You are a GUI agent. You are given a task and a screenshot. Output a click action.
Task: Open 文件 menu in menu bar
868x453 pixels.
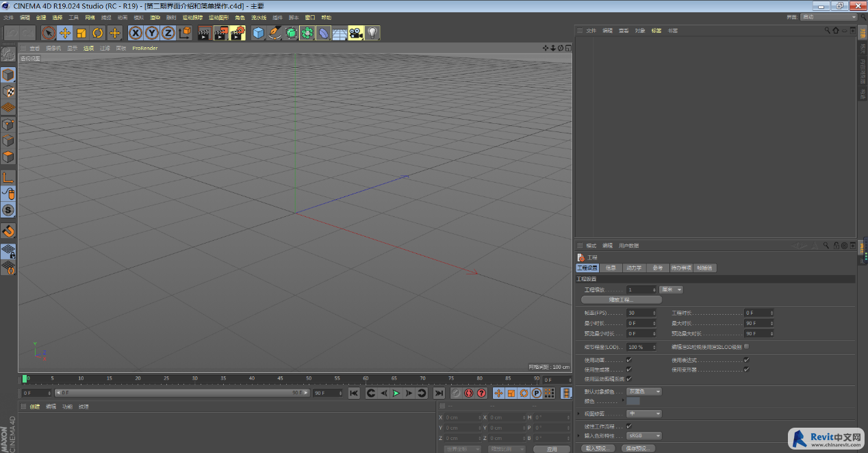click(8, 17)
